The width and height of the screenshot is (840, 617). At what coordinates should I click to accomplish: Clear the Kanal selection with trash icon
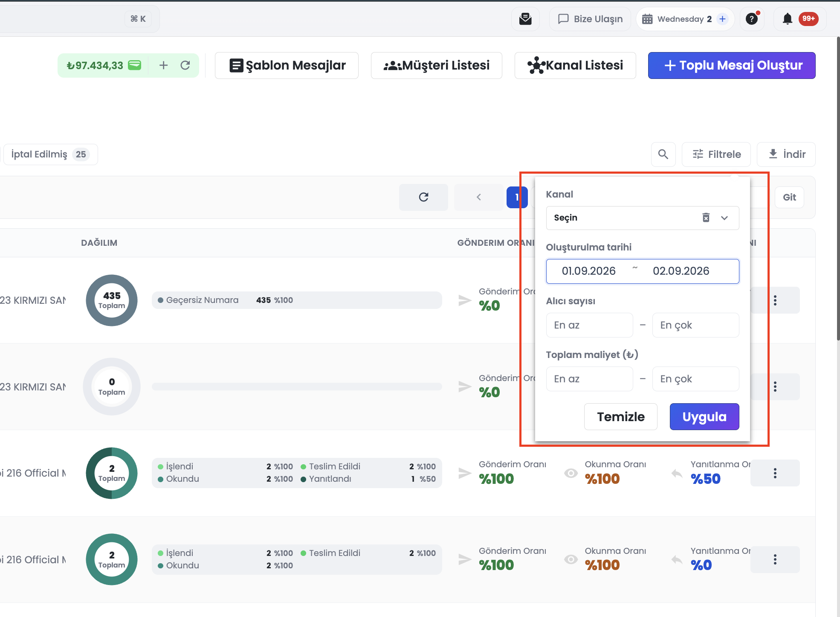click(x=706, y=218)
